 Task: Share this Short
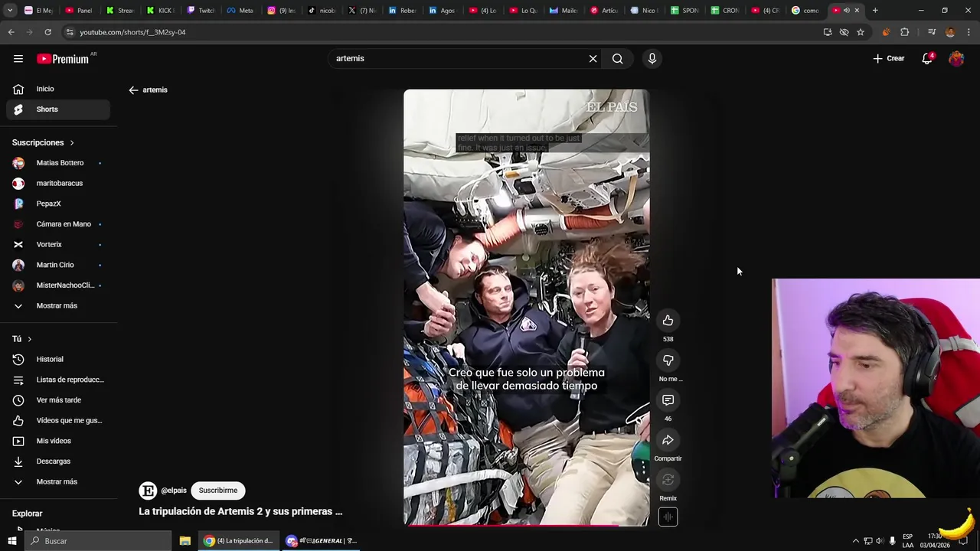(x=668, y=439)
